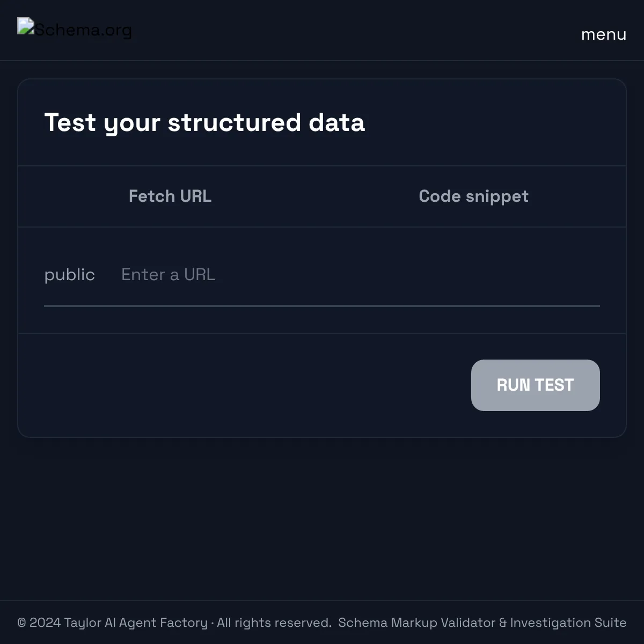Click the Test your structured data heading
This screenshot has width=644, height=644.
pos(204,122)
